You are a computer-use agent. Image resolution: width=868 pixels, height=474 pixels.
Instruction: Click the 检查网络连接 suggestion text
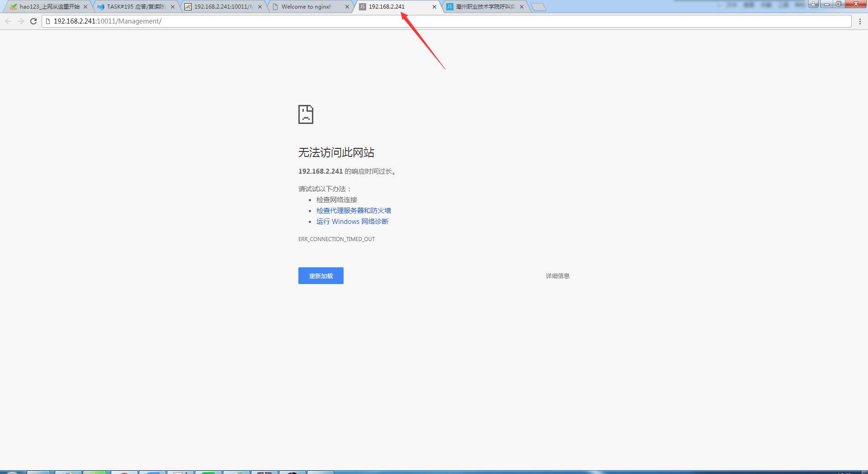click(x=337, y=200)
